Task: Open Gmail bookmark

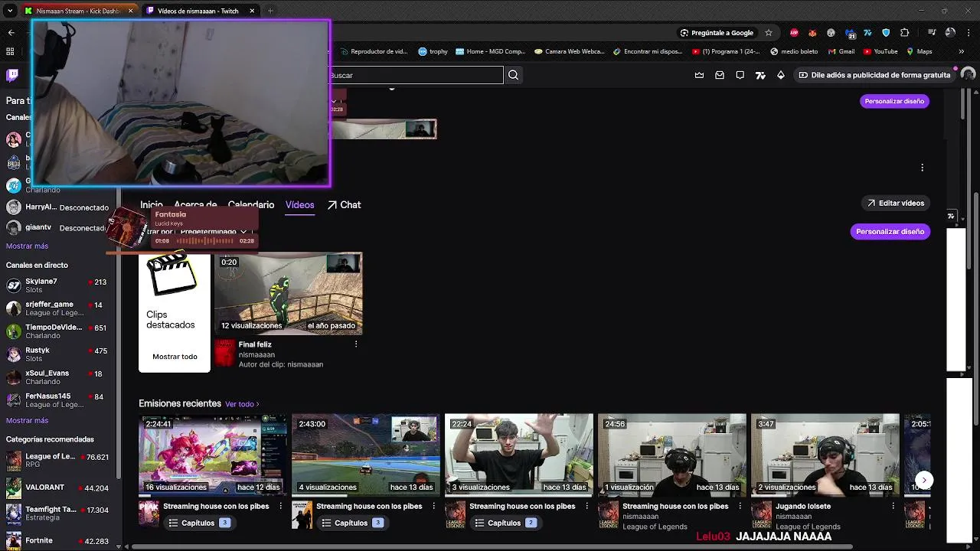Action: [841, 51]
